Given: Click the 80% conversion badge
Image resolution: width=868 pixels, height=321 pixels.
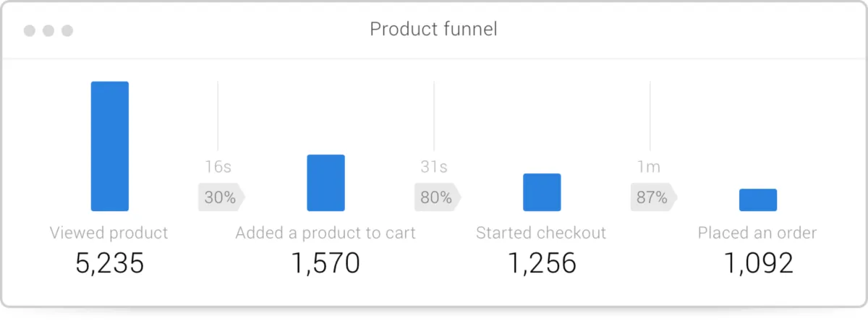Looking at the screenshot, I should pyautogui.click(x=436, y=197).
